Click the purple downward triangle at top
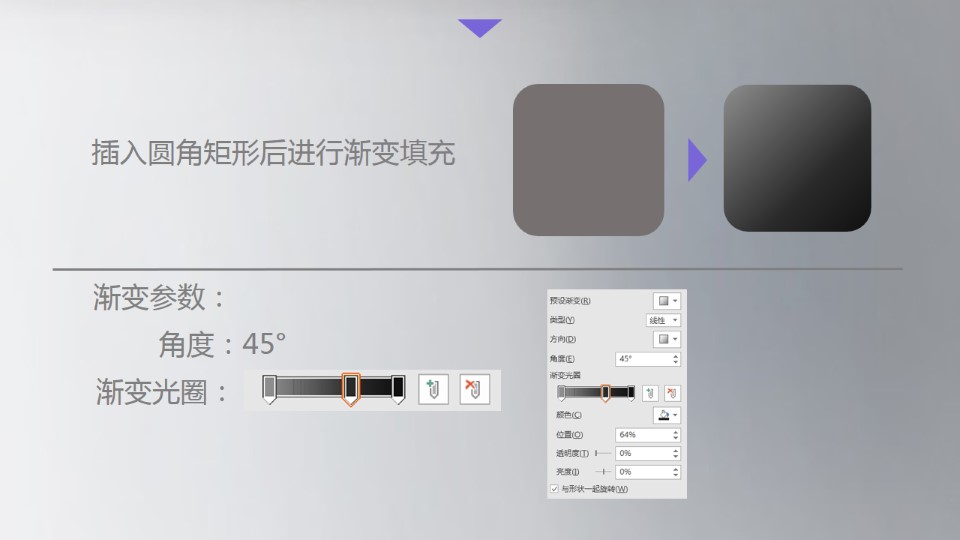 480,28
